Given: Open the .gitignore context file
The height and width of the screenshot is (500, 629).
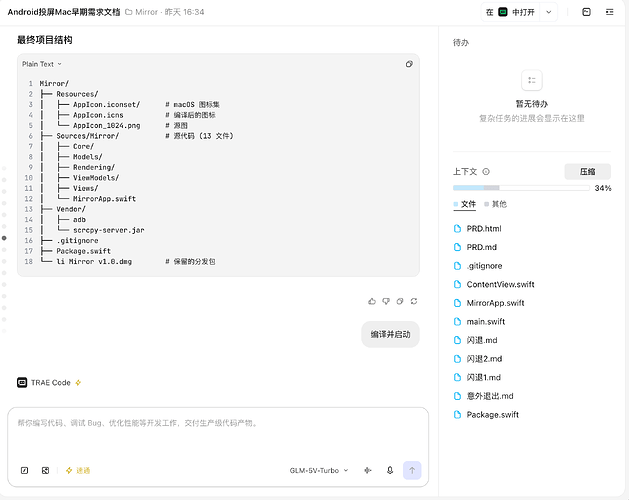Looking at the screenshot, I should (478, 266).
